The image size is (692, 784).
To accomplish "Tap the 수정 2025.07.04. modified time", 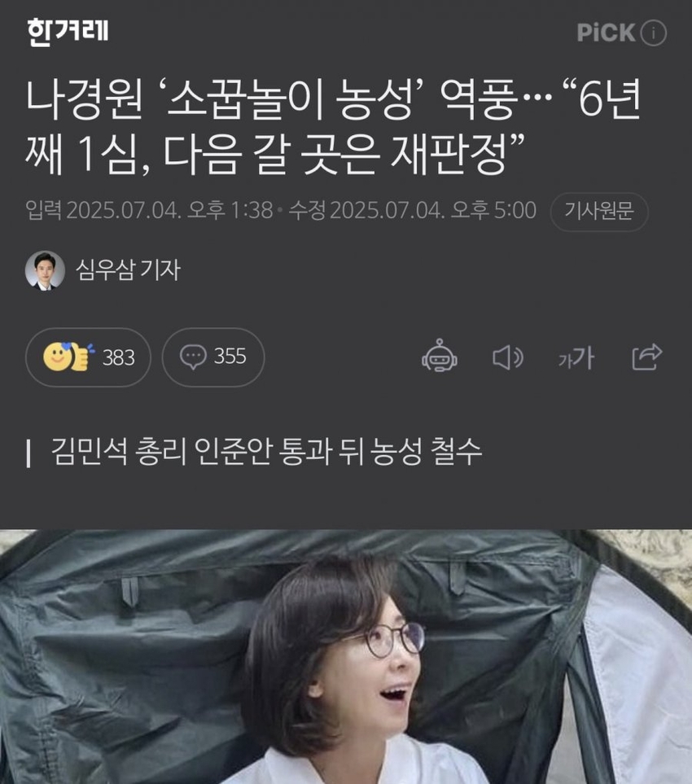I will [413, 211].
